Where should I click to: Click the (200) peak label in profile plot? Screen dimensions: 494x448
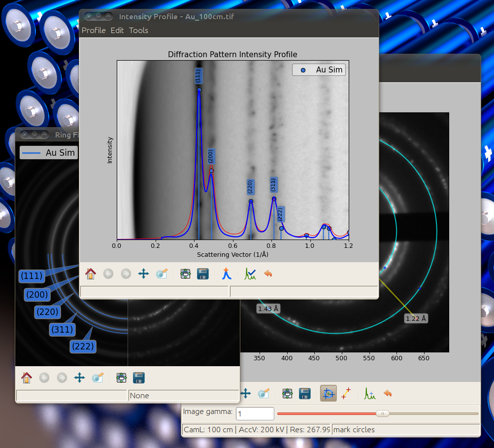[x=211, y=156]
